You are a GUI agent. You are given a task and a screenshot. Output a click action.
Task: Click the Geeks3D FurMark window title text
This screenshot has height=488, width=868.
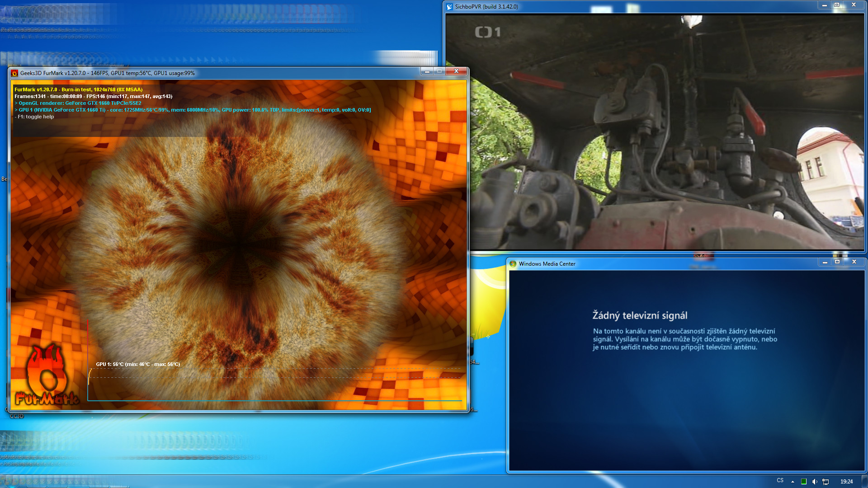click(108, 73)
